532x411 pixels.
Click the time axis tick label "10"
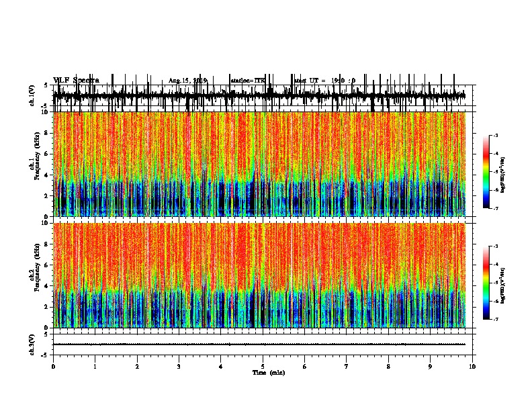[472, 367]
